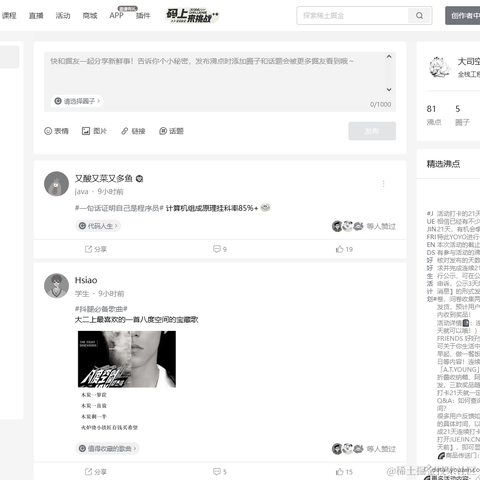Open the 请选择圈子 circle selector
This screenshot has height=480, width=480.
77,101
